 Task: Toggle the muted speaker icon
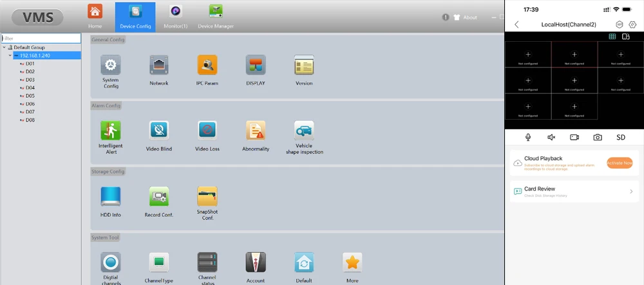pyautogui.click(x=552, y=138)
